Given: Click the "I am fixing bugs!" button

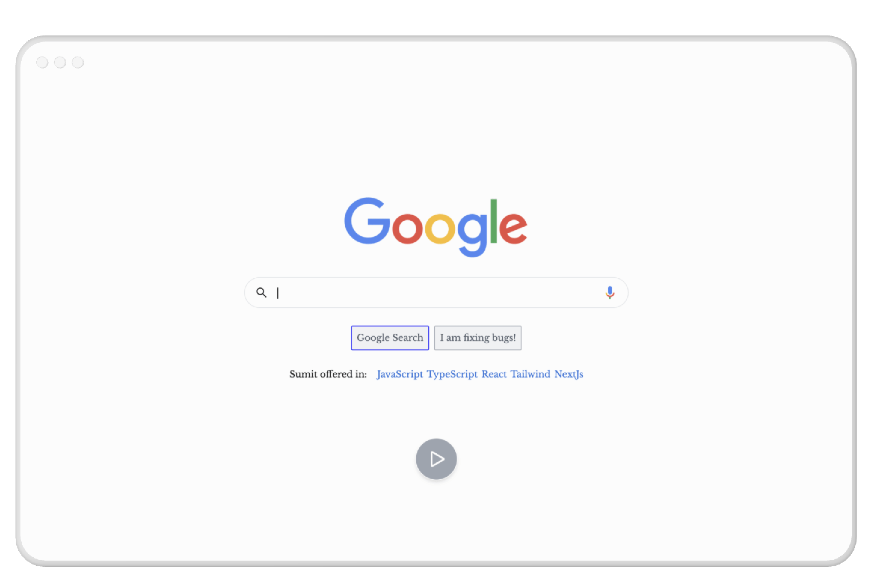Looking at the screenshot, I should [478, 338].
